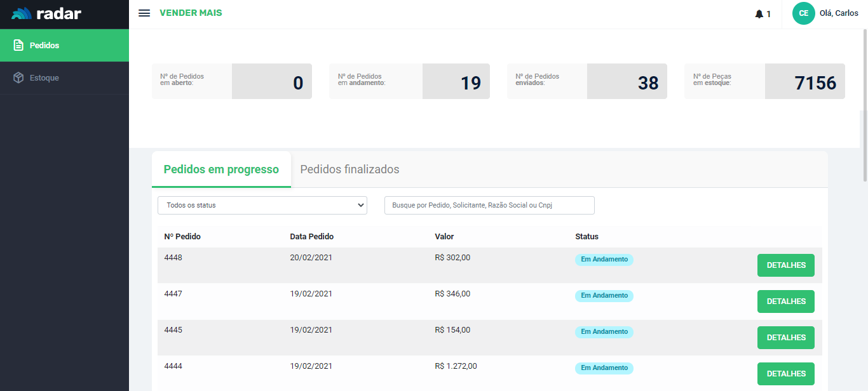The width and height of the screenshot is (868, 391).
Task: Open the 'Pedidos finalizados' tab
Action: [349, 169]
